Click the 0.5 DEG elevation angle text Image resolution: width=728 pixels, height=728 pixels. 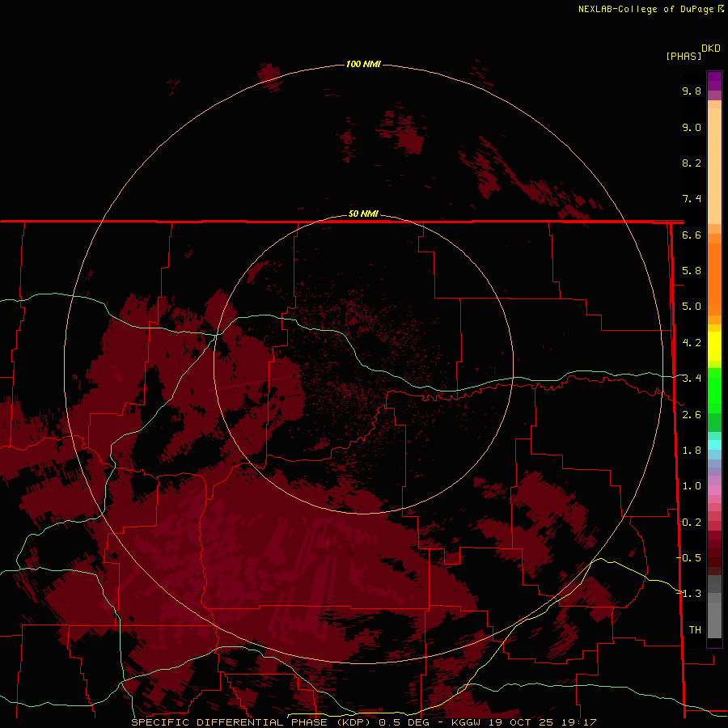[x=404, y=722]
